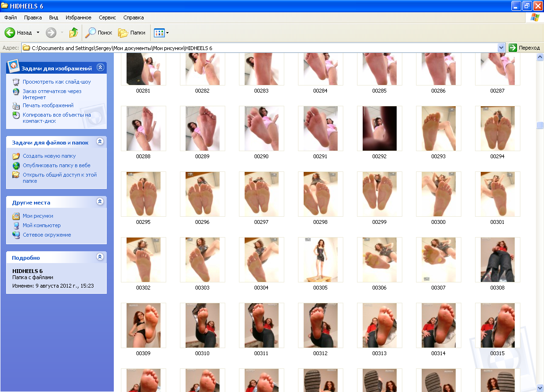The width and height of the screenshot is (544, 392).
Task: Click the 'Переход' go button label
Action: point(529,48)
